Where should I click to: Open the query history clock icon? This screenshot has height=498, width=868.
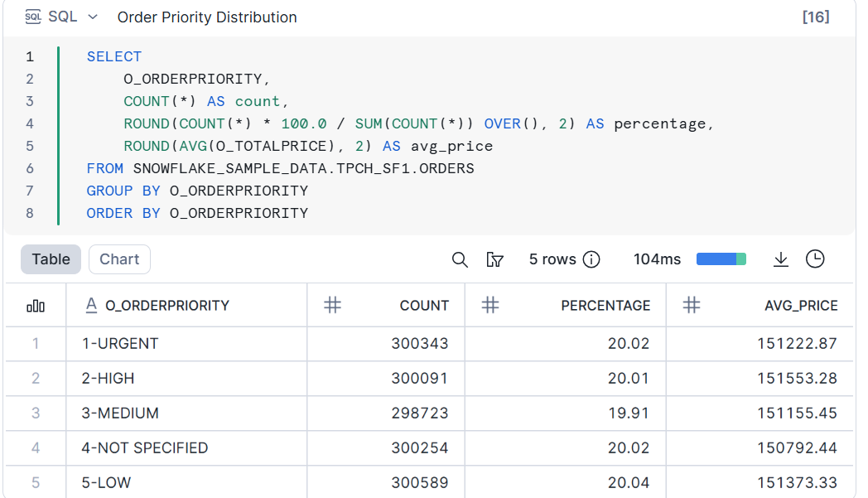click(x=815, y=259)
